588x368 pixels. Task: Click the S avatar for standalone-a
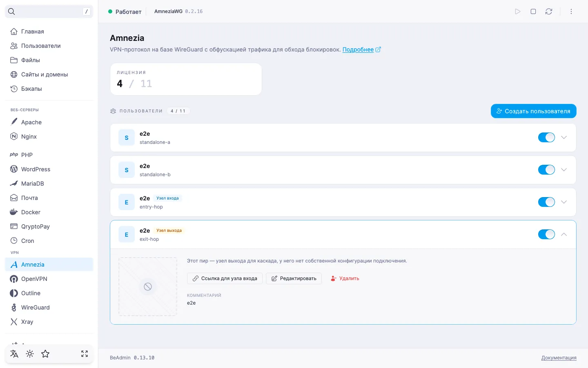(127, 138)
